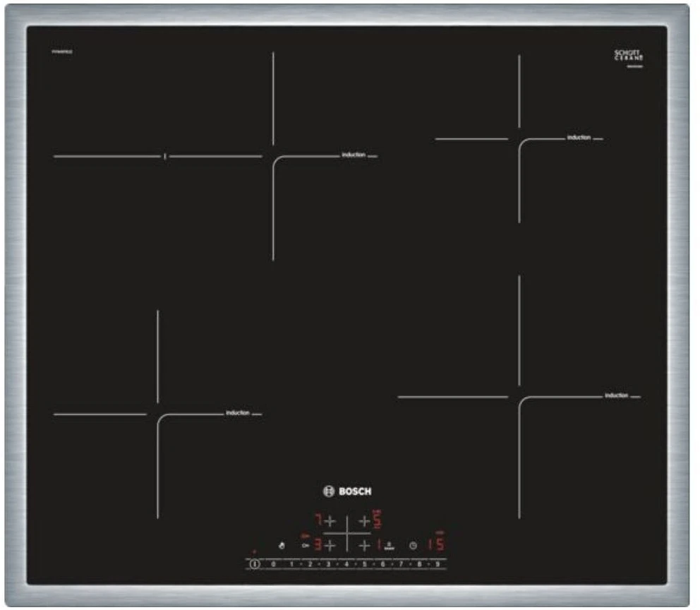The image size is (700, 610).
Task: Click the Schott Ceran logo
Action: (629, 56)
